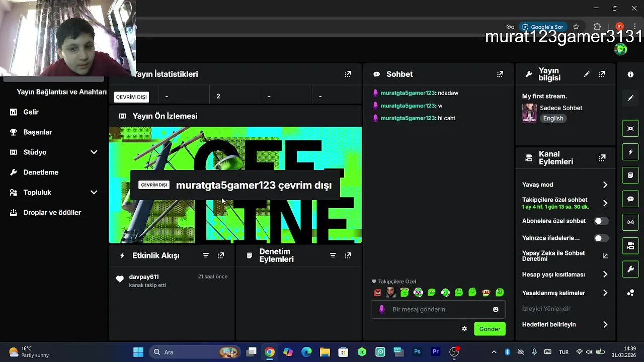Click the taskbar Ara search box
The height and width of the screenshot is (362, 644).
(x=196, y=352)
